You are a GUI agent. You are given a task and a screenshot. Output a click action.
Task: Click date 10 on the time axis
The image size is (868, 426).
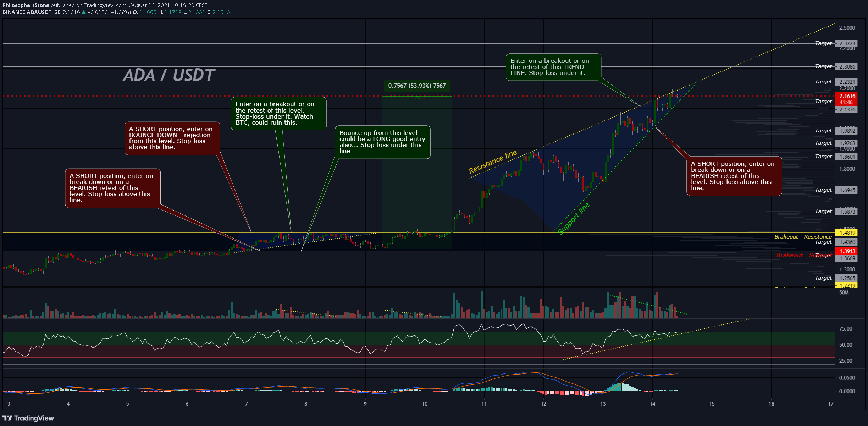click(x=425, y=404)
